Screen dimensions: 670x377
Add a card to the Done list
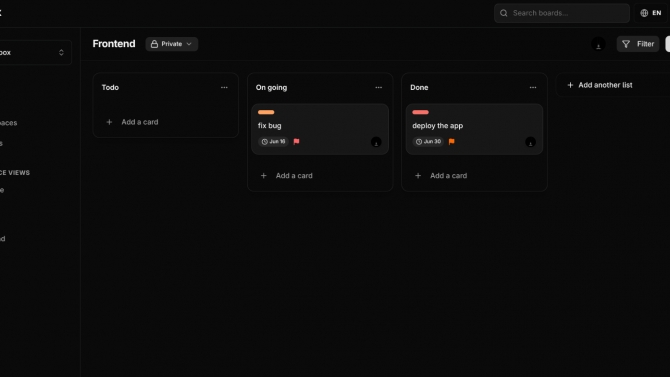click(474, 176)
